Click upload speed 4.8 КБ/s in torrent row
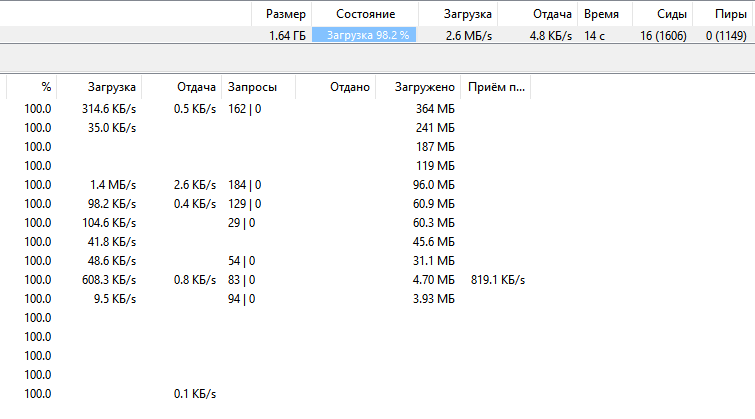 pyautogui.click(x=551, y=36)
